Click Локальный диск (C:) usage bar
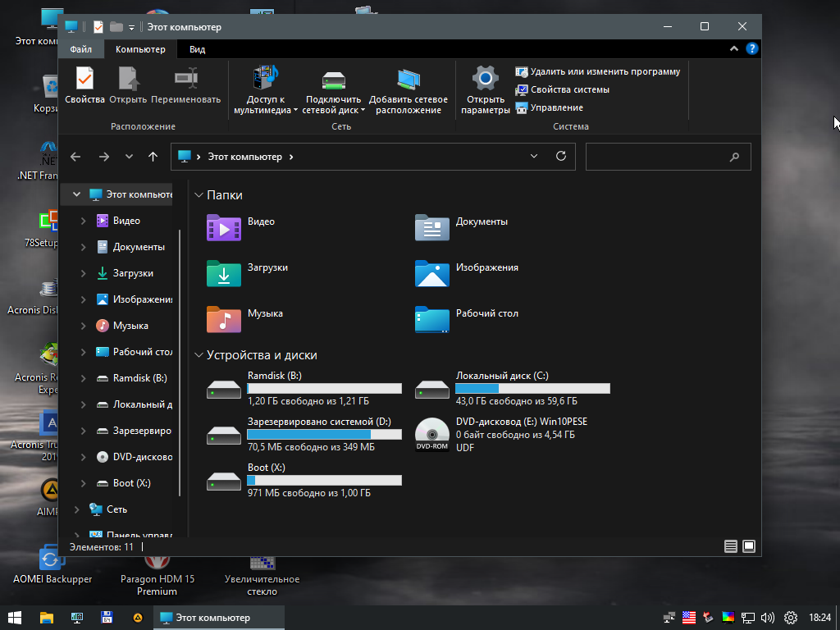 532,389
